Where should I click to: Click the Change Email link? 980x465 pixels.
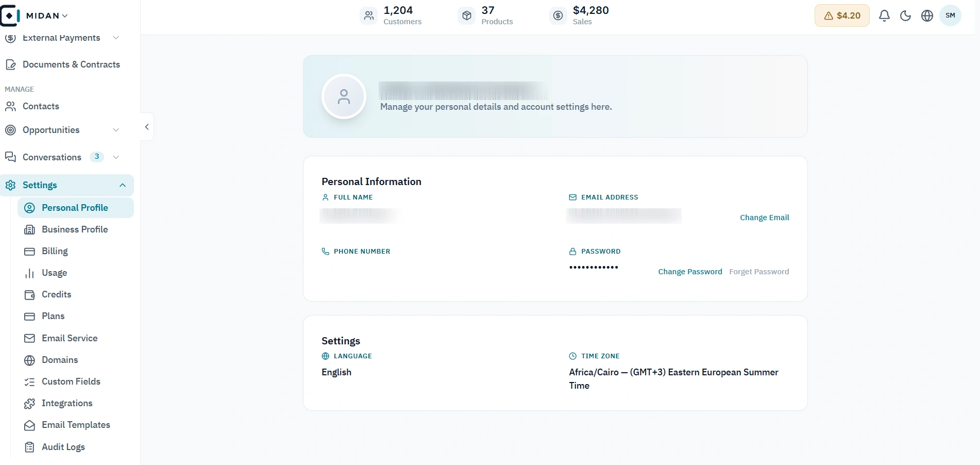(x=765, y=218)
